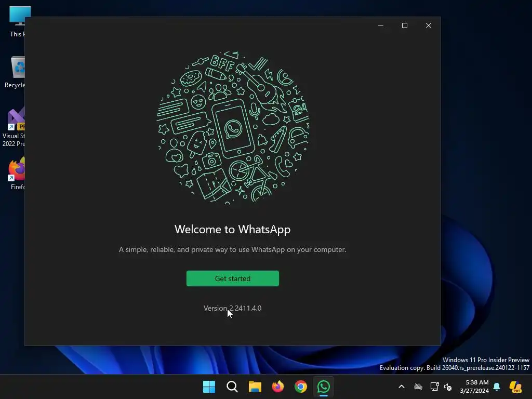Open the clock and date flyout
This screenshot has height=399, width=532.
coord(474,387)
